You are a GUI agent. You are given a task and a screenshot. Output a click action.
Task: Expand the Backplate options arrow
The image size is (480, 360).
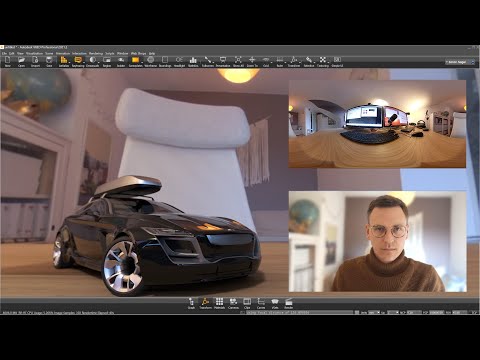(x=142, y=62)
